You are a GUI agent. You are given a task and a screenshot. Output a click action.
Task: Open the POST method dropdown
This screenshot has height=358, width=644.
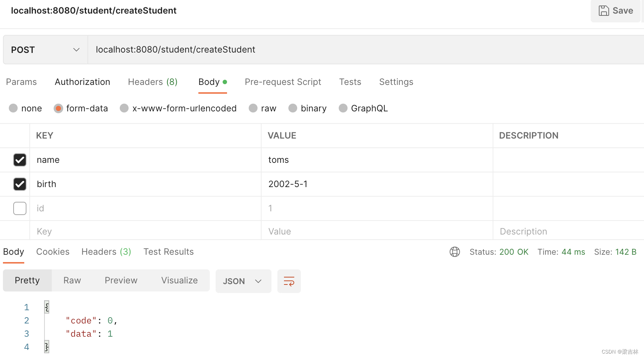[46, 50]
